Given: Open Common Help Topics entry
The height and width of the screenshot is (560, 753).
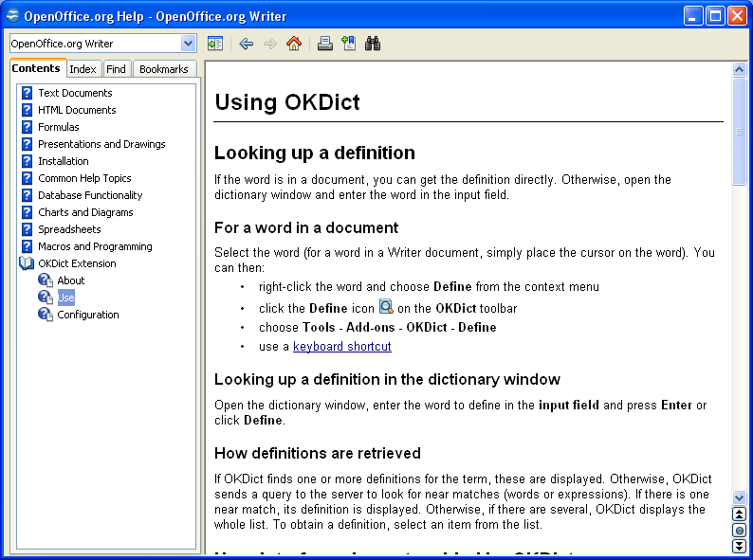Looking at the screenshot, I should (x=84, y=178).
